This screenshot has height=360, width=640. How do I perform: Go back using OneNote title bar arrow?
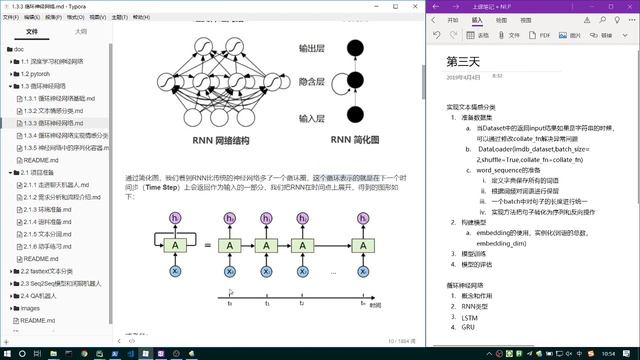point(436,7)
